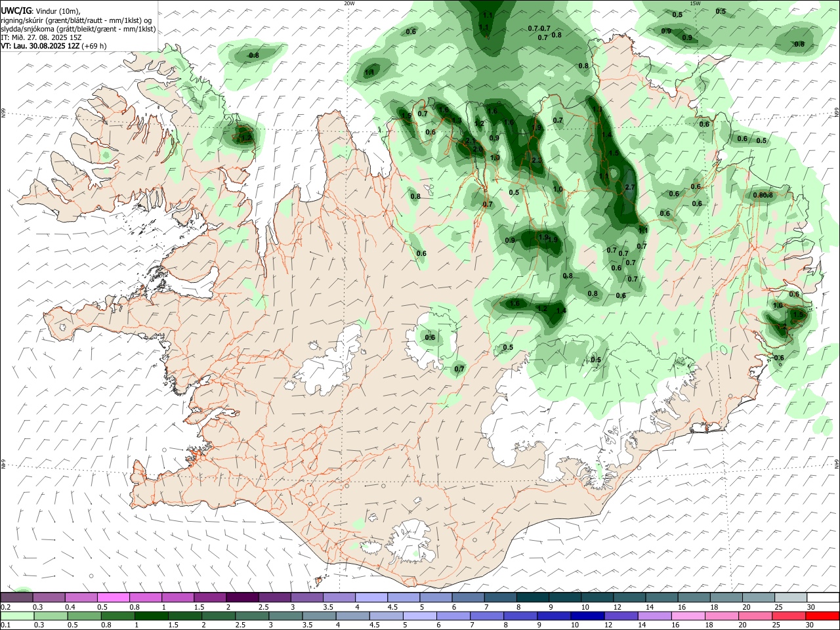Click the 'slydda/snjókoma' legend description line
Image resolution: width=840 pixels, height=630 pixels.
coord(78,29)
